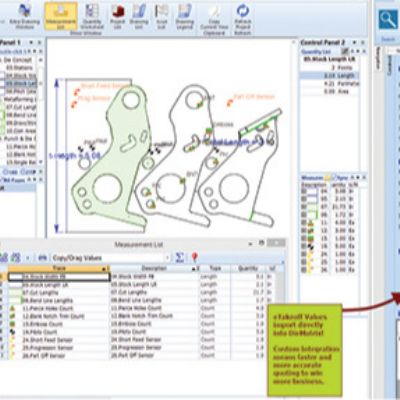
Task: Click the Part Off Sensor marker on drawing
Action: coord(230,103)
